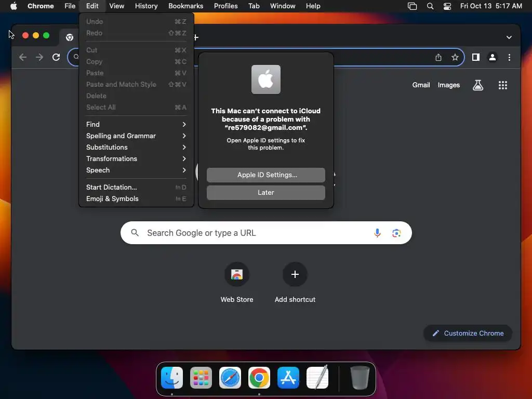Open the Trash in the Dock
Screen dimensions: 532x399
(x=360, y=378)
